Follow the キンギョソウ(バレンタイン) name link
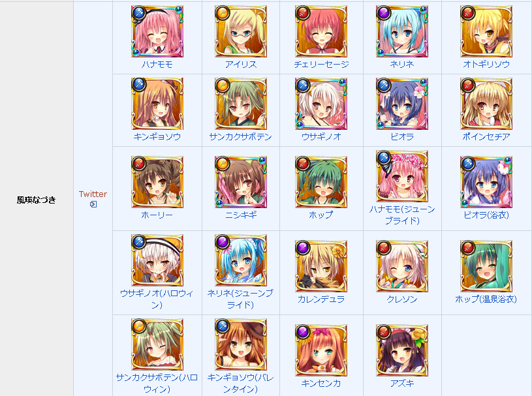532x396 pixels. click(241, 384)
